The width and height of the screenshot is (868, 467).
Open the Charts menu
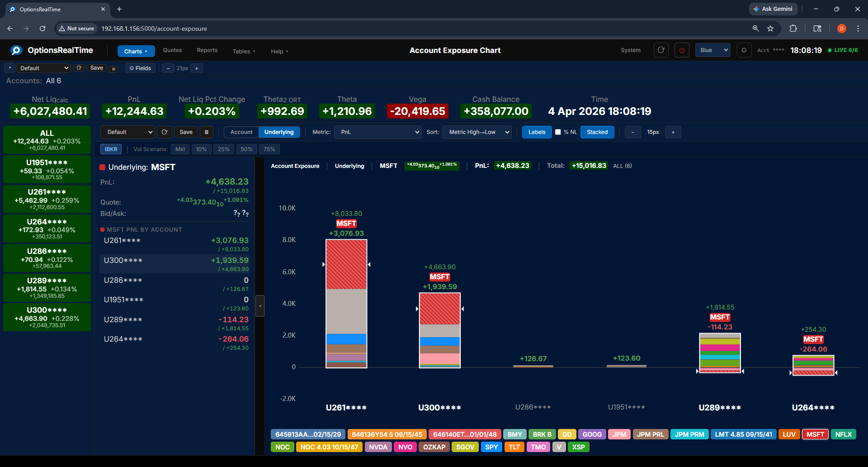(136, 51)
